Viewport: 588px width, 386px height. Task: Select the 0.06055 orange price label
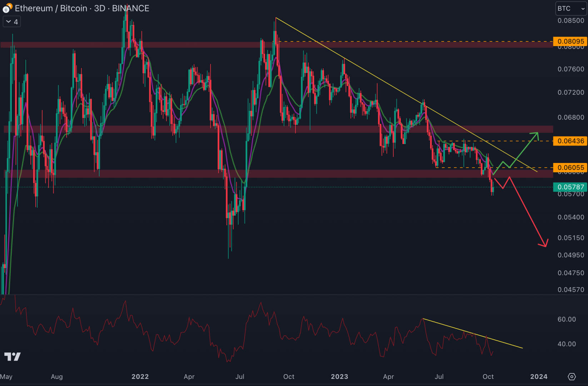pos(570,168)
